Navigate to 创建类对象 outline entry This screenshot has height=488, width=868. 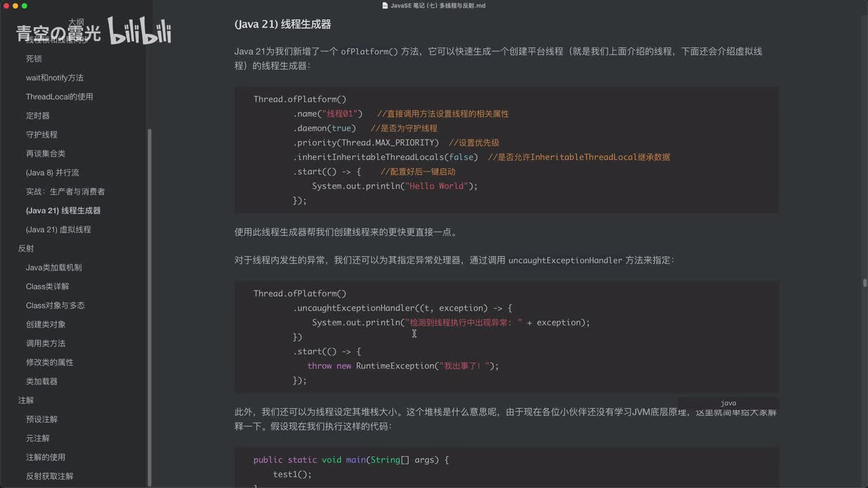[46, 325]
